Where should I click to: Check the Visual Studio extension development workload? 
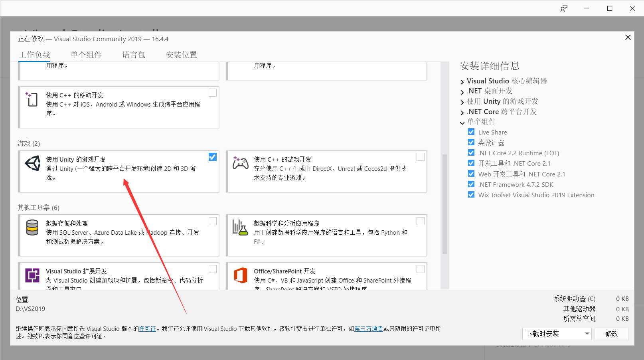(213, 269)
